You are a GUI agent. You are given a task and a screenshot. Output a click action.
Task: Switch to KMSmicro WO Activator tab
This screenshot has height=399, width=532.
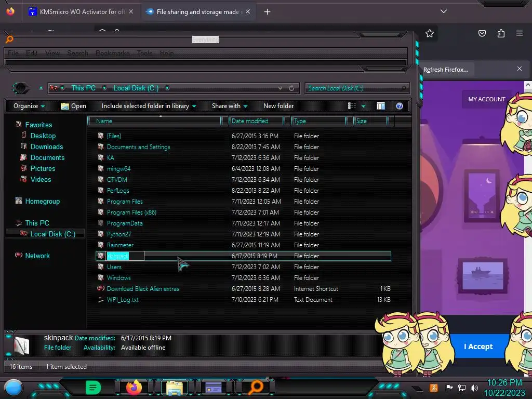click(81, 12)
